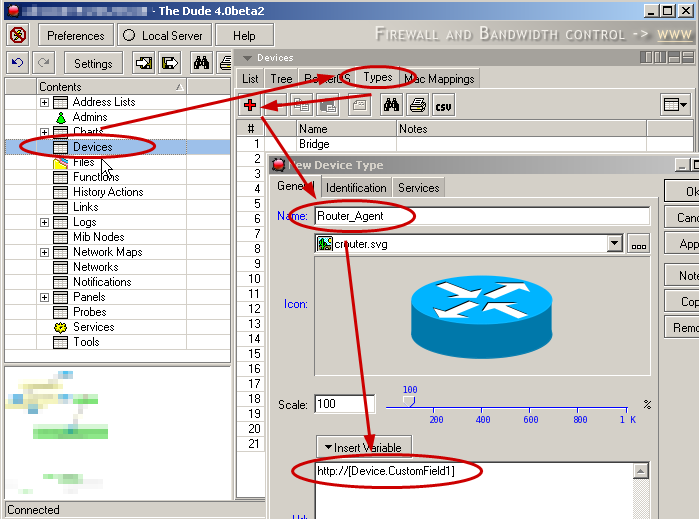The image size is (699, 519).
Task: Click the printer icon in the Devices pane
Action: [x=418, y=105]
